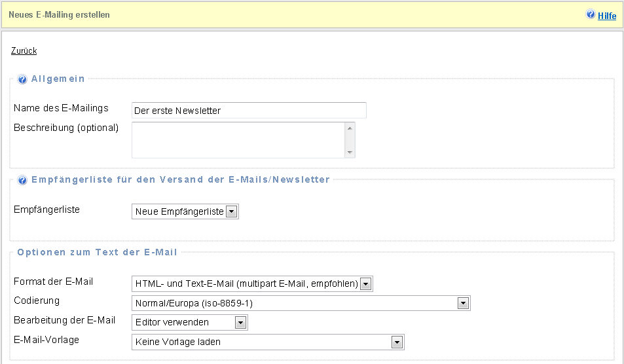Click the help icon beside Hilfe

[x=591, y=14]
